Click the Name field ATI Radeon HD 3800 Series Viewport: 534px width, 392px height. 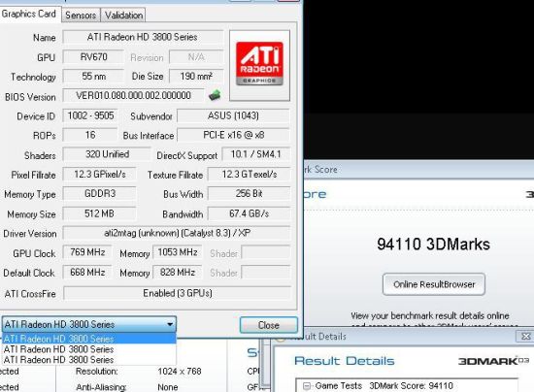143,37
